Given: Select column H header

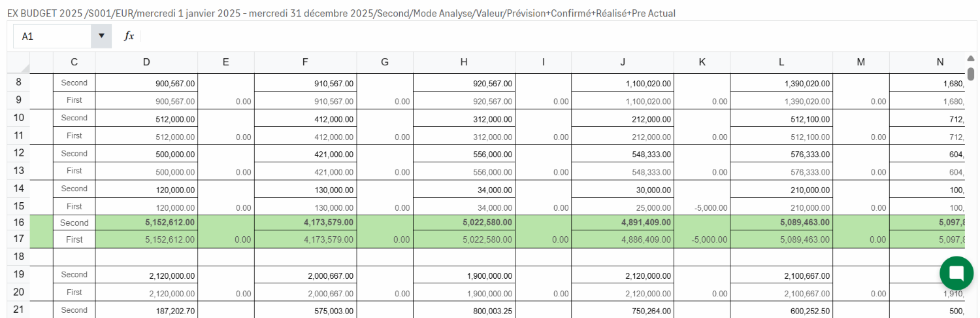Looking at the screenshot, I should (x=464, y=62).
